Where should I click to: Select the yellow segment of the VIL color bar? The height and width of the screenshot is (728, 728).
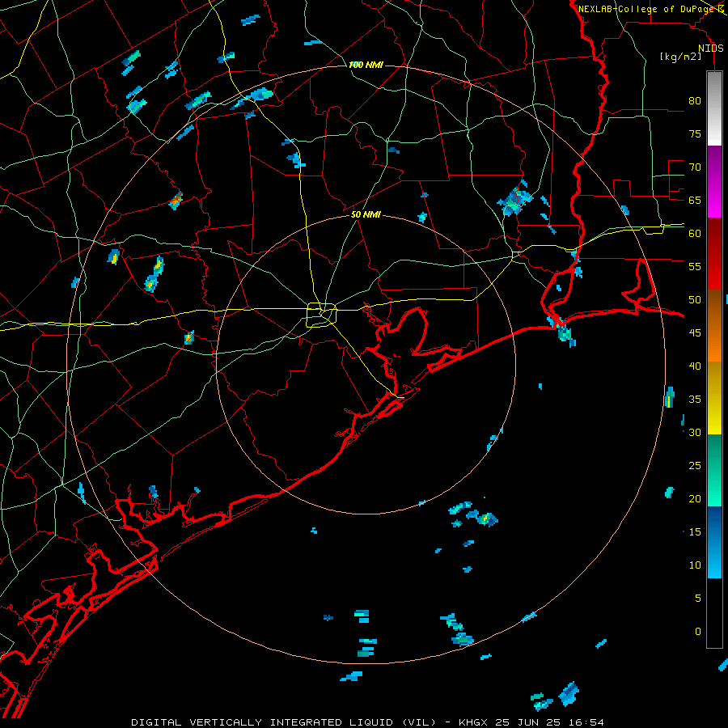coord(714,398)
